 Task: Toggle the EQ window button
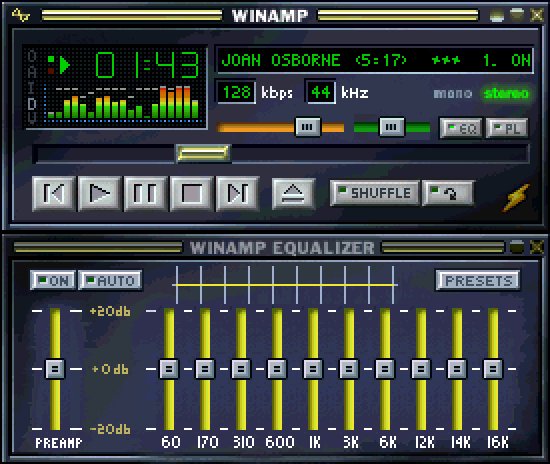point(461,128)
